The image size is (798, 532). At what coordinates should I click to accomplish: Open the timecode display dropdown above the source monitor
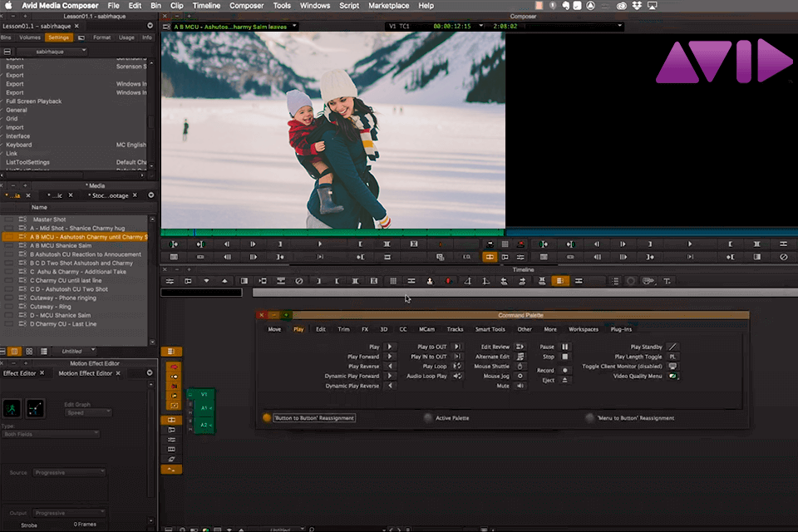tap(481, 26)
